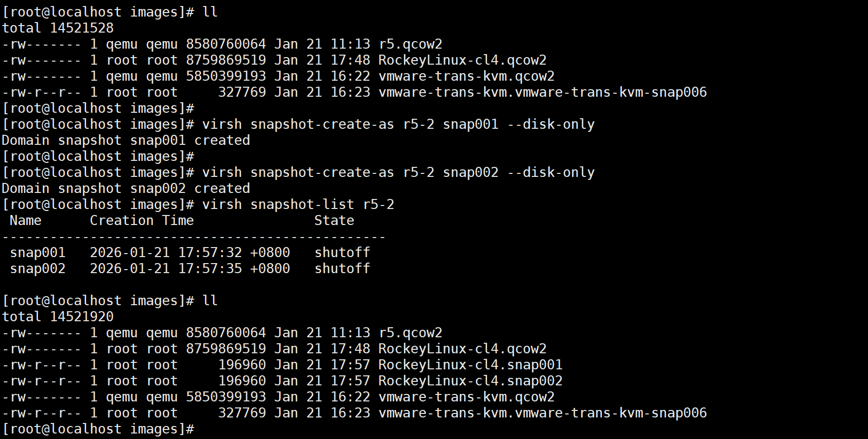Click the "virsh snapshot-list r5-2" command text
The image size is (868, 439).
(x=298, y=204)
